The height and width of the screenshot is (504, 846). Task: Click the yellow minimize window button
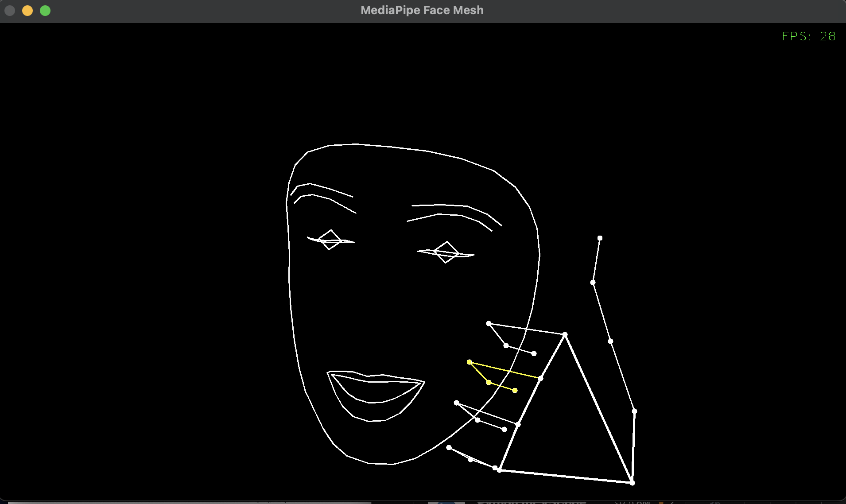[x=27, y=11]
